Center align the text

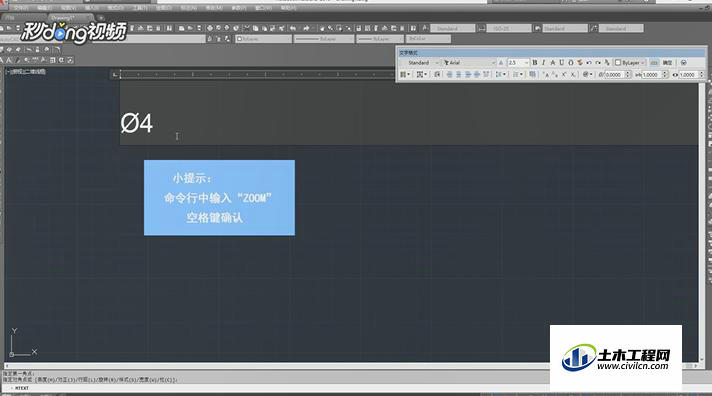[459, 74]
